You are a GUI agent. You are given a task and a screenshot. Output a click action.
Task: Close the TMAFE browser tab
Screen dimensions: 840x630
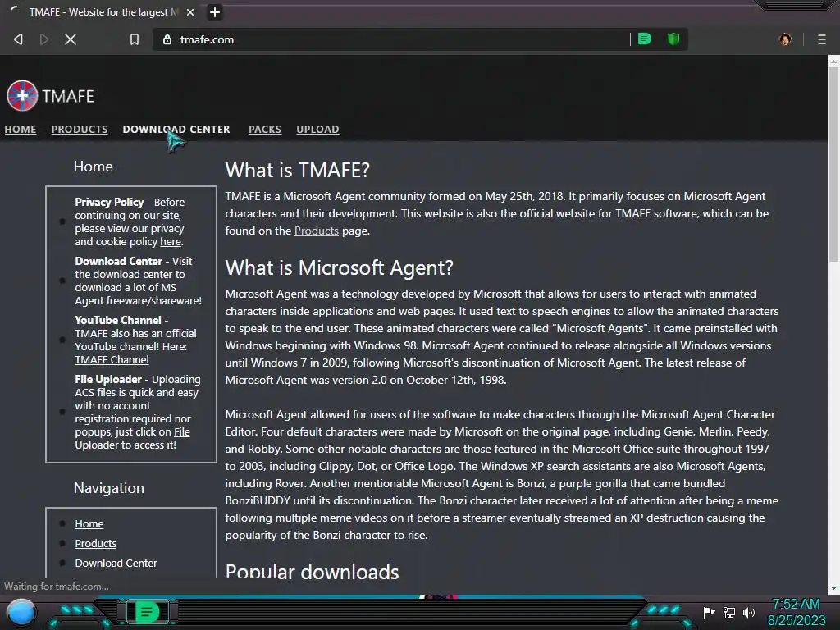(x=190, y=12)
